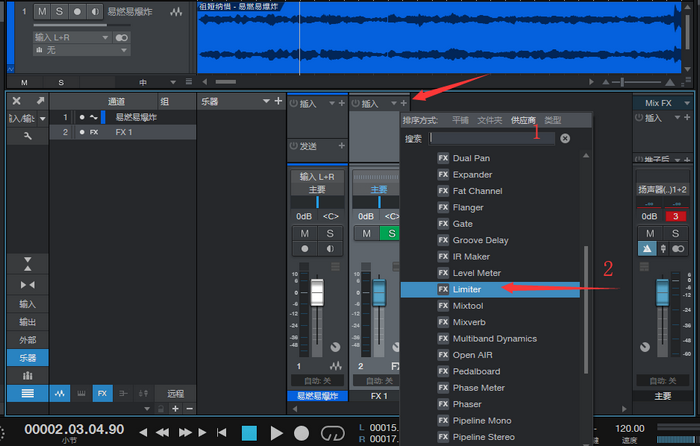Screen dimensions: 700x446
Task: Expand the FX 1 insert dropdown arrow
Action: click(393, 102)
